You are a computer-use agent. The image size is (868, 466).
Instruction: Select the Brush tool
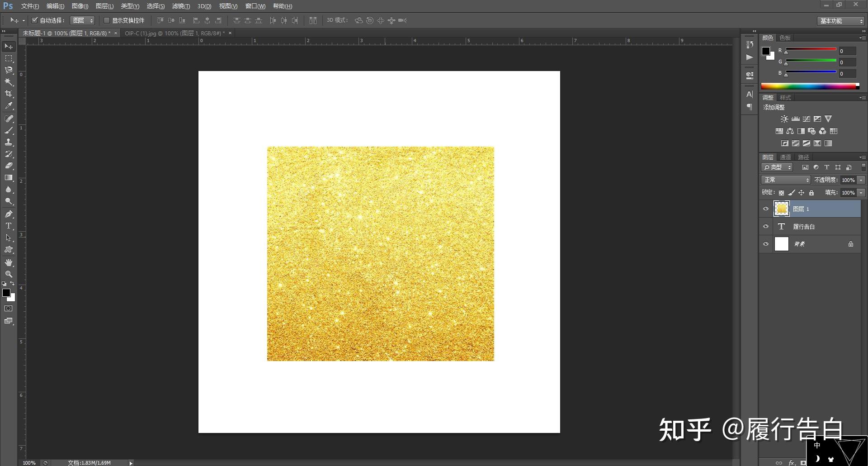click(x=9, y=130)
